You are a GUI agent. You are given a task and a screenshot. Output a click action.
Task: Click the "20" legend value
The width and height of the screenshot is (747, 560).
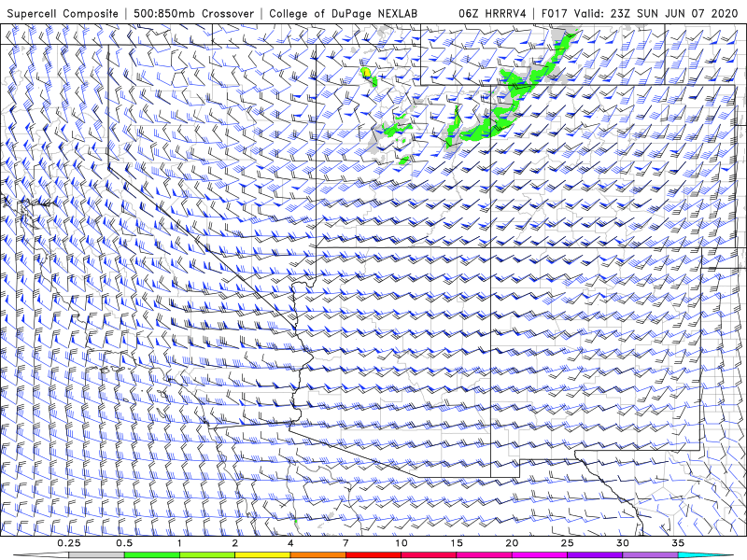click(x=512, y=543)
